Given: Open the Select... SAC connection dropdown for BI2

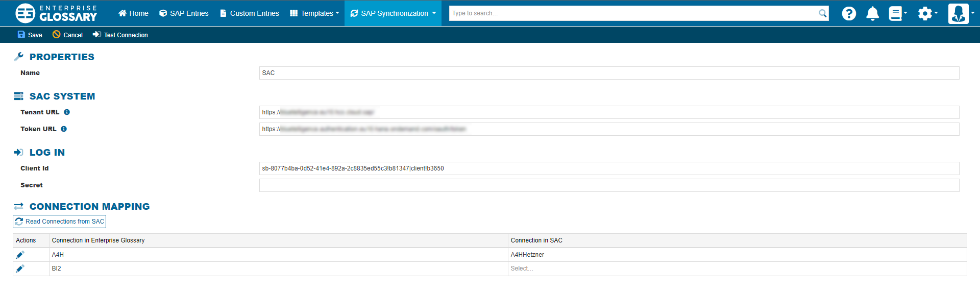Looking at the screenshot, I should click(x=737, y=268).
